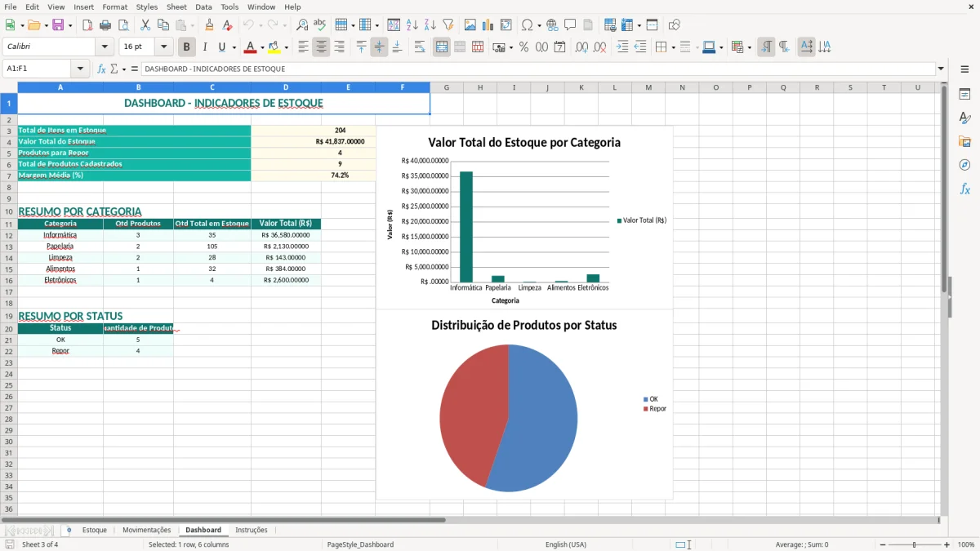980x551 pixels.
Task: Select row 10 header
Action: (9, 211)
